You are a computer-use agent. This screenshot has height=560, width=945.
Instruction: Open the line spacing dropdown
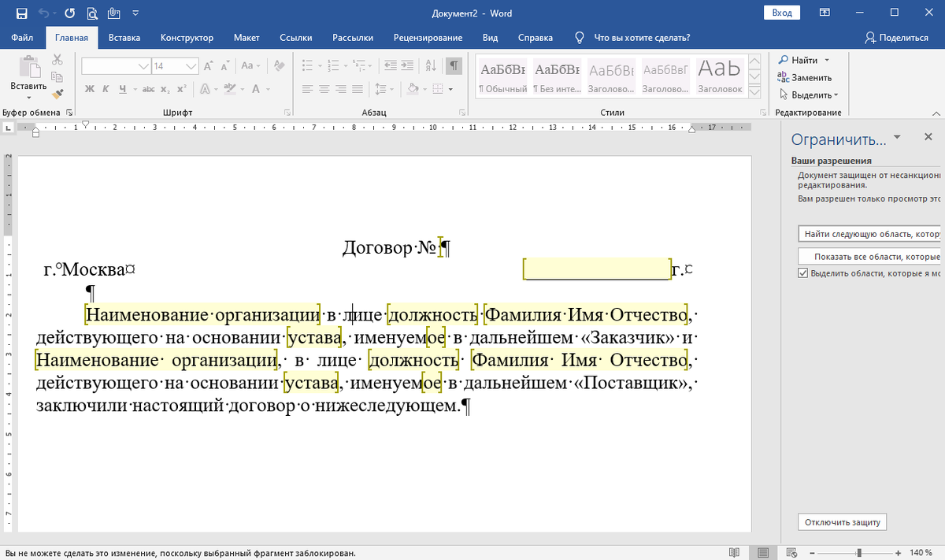pyautogui.click(x=384, y=89)
